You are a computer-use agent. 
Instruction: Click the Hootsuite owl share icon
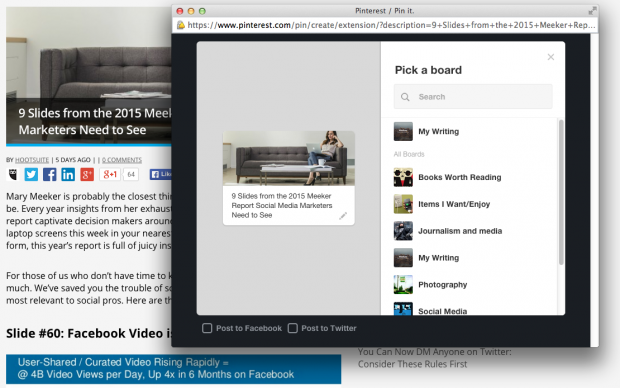click(13, 174)
